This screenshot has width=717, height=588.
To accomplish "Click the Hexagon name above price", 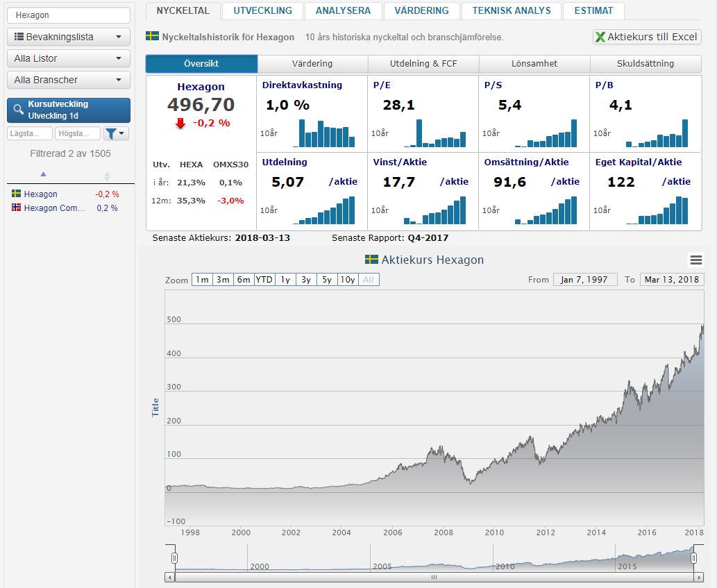I will click(201, 87).
